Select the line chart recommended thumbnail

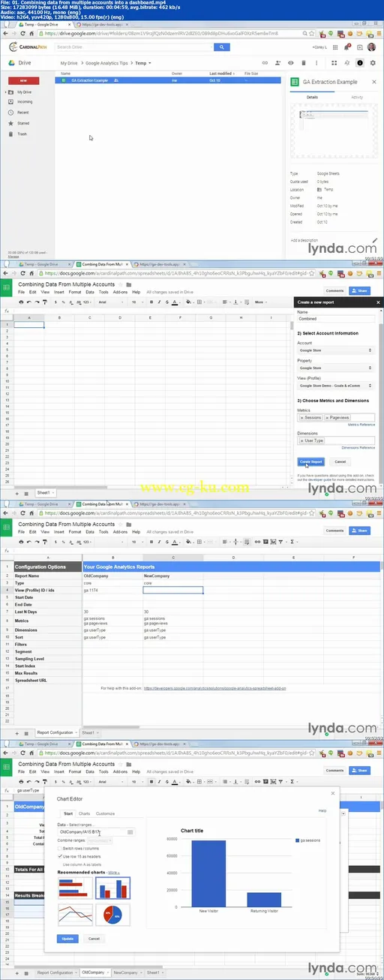click(75, 914)
